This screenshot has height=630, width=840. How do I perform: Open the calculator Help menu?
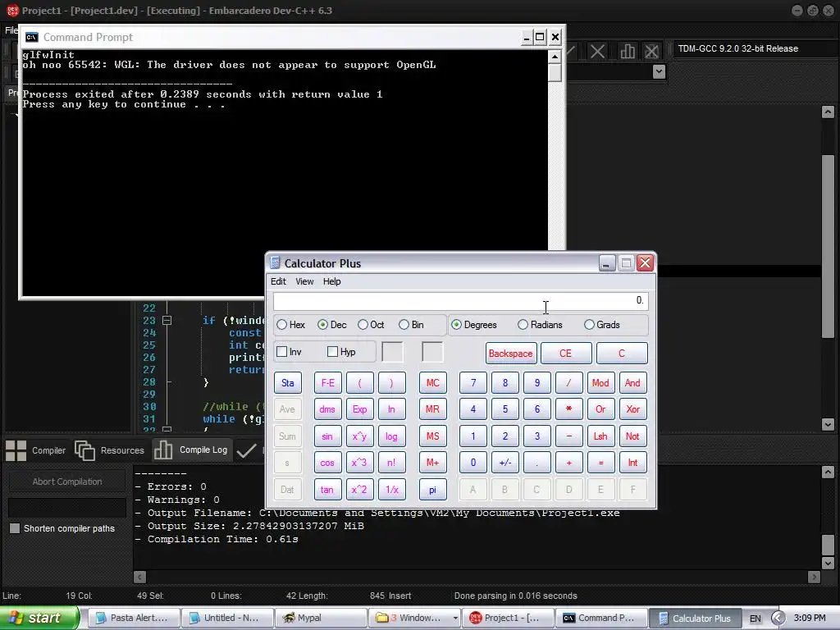[331, 281]
